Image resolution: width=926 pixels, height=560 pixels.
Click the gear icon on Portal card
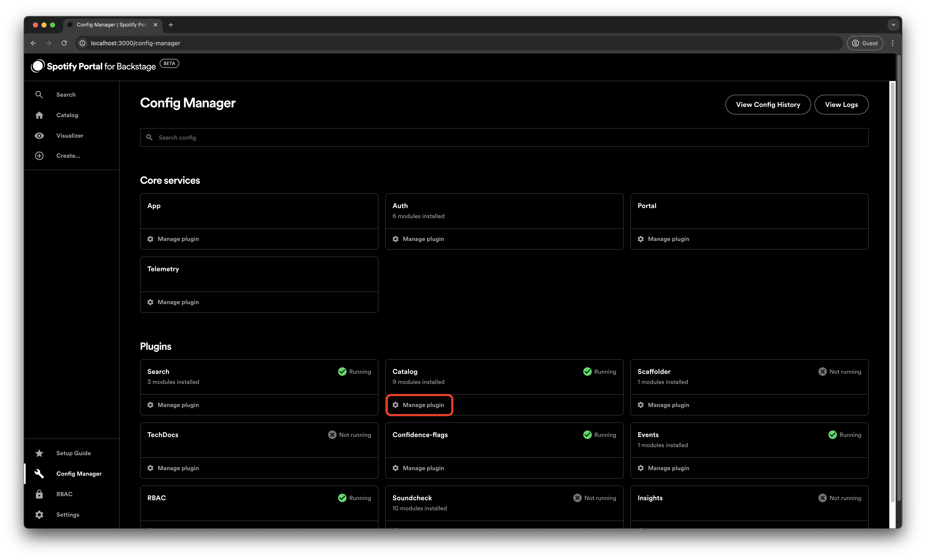[x=640, y=239]
